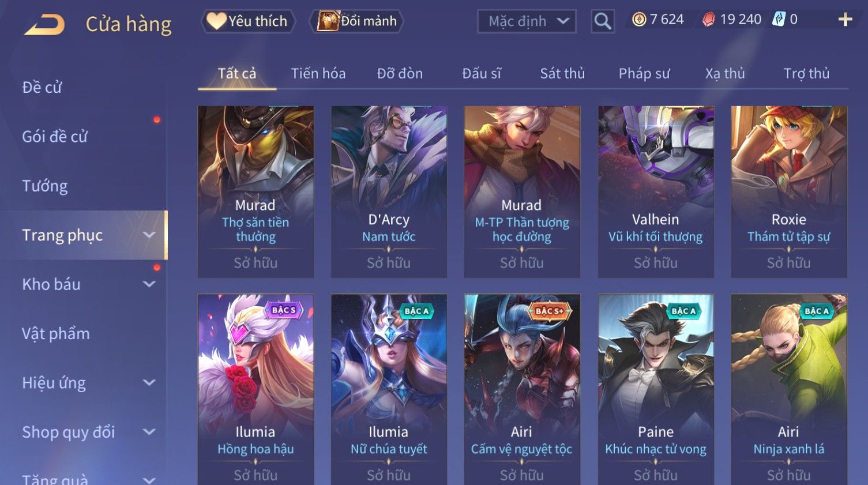868x485 pixels.
Task: Go back using the golden arrow icon
Action: (x=44, y=25)
